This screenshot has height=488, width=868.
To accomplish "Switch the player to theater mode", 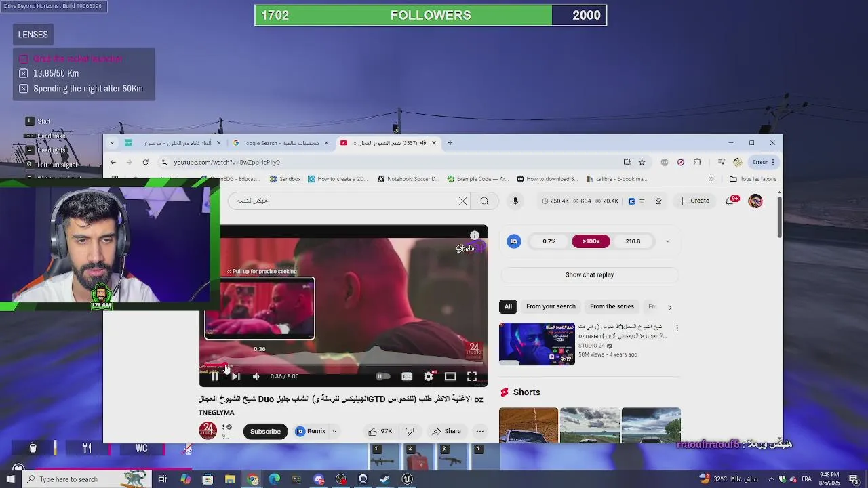I will (450, 376).
